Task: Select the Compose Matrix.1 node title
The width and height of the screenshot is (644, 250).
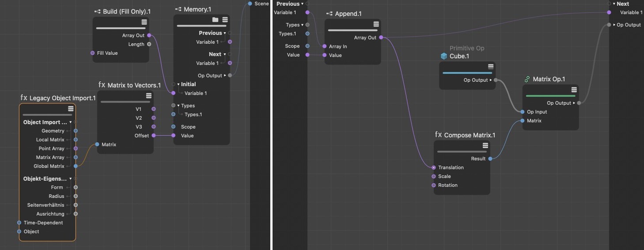Action: 470,135
